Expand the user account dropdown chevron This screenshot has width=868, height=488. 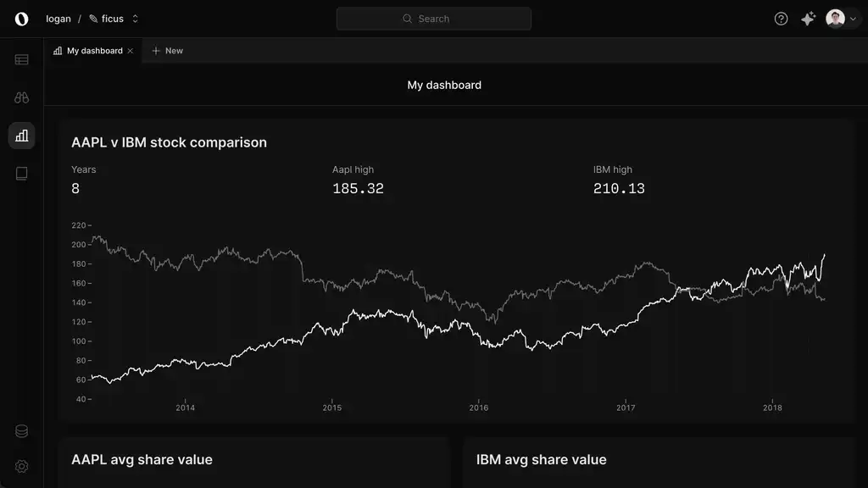coord(854,18)
